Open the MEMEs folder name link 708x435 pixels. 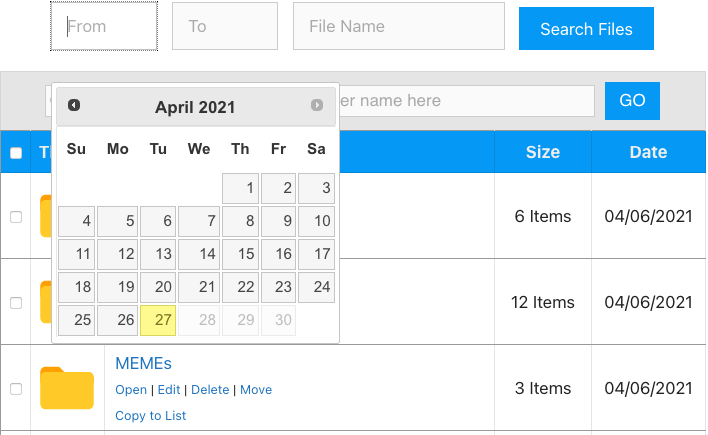[x=144, y=364]
